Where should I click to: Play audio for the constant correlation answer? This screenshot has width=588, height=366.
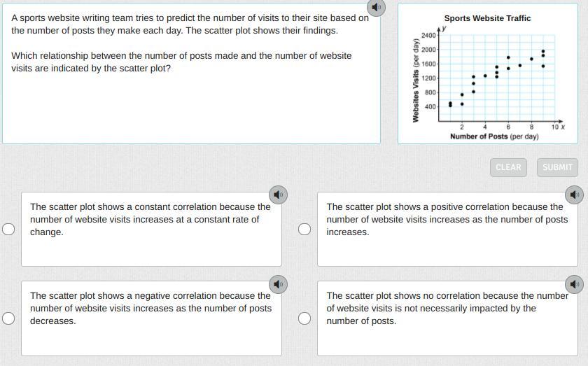pyautogui.click(x=278, y=194)
